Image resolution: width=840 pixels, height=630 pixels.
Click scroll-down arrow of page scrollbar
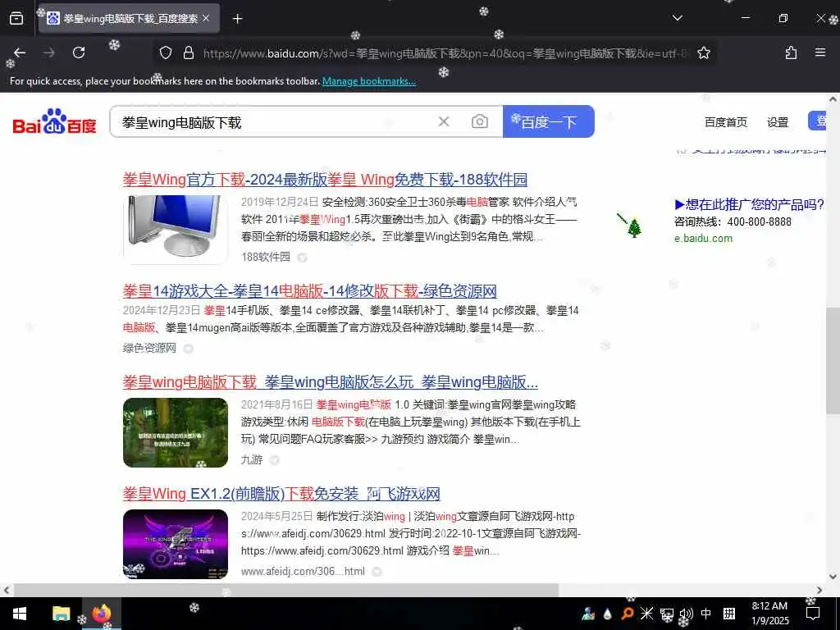click(833, 577)
